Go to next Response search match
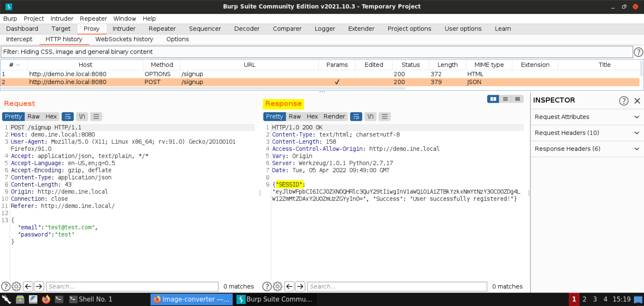644x306 pixels. [x=300, y=287]
